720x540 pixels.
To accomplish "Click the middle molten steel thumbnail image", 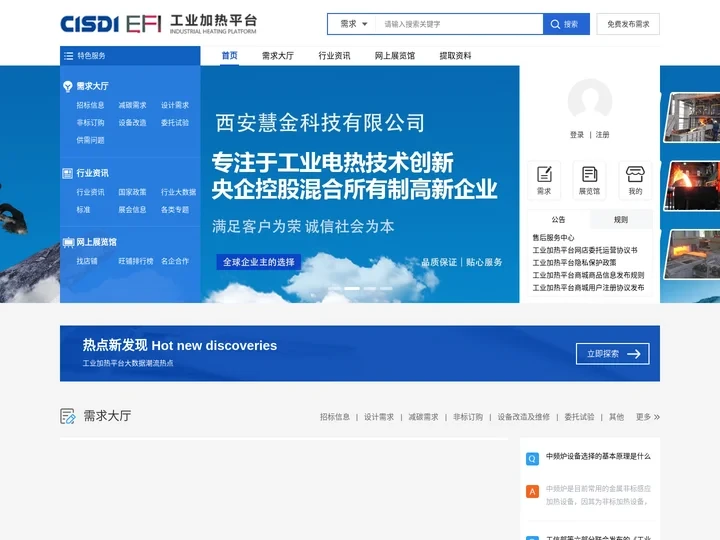I will point(692,186).
